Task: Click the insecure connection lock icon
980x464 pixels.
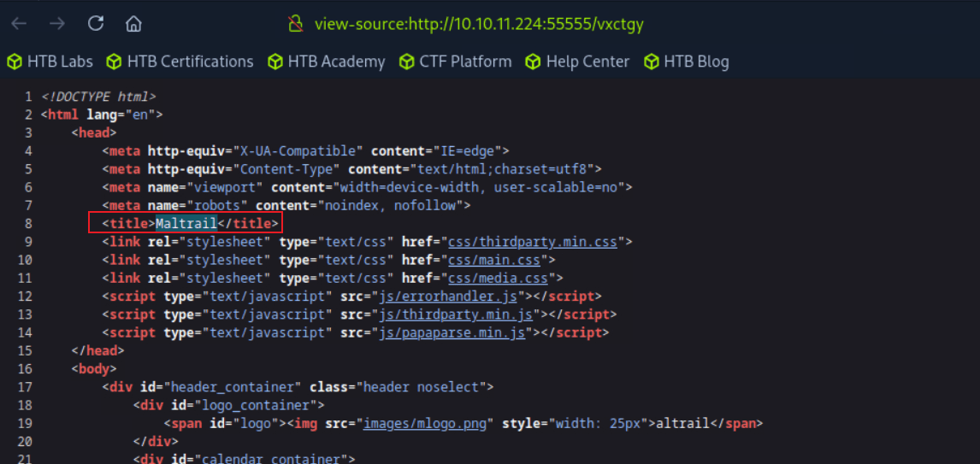Action: [297, 23]
